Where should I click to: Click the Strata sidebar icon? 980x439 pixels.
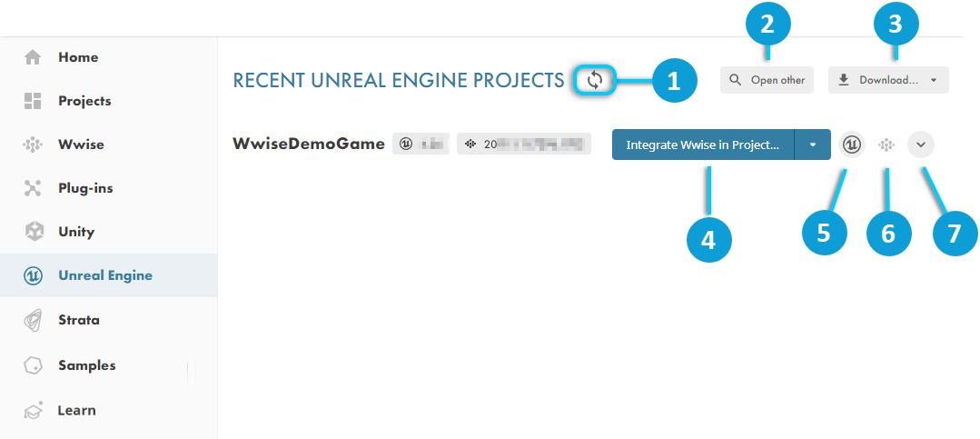coord(33,320)
